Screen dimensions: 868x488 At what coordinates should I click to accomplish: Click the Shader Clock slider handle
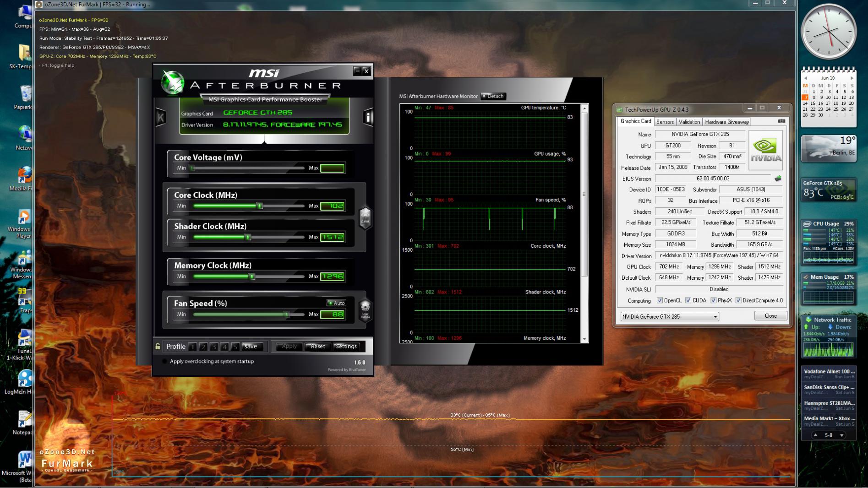pyautogui.click(x=248, y=237)
